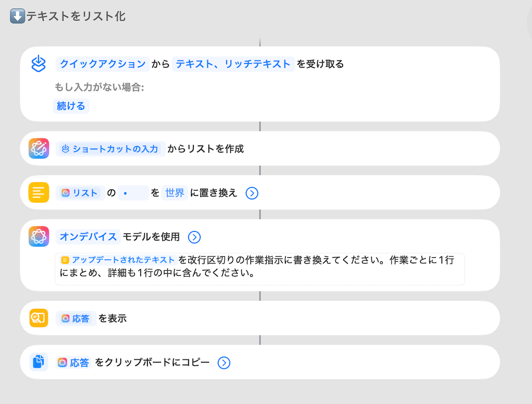Expand the オンデバイス model action options
532x404 pixels.
[x=194, y=237]
